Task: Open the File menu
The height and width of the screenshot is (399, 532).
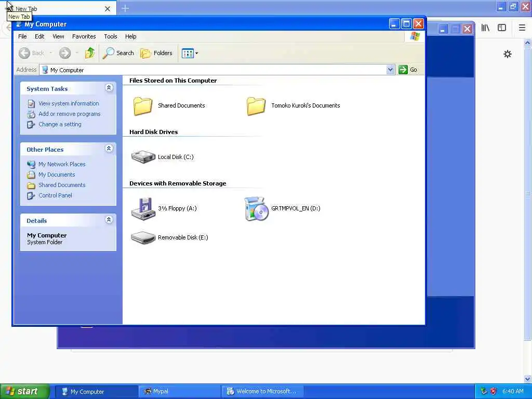Action: 22,36
